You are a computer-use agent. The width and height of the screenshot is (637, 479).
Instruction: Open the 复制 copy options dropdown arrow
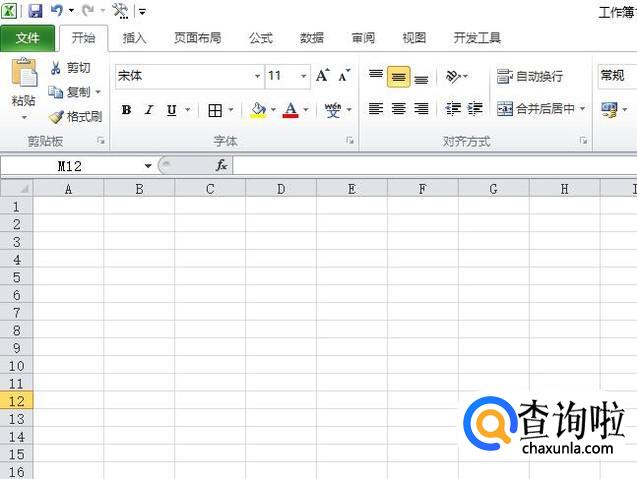click(x=98, y=92)
